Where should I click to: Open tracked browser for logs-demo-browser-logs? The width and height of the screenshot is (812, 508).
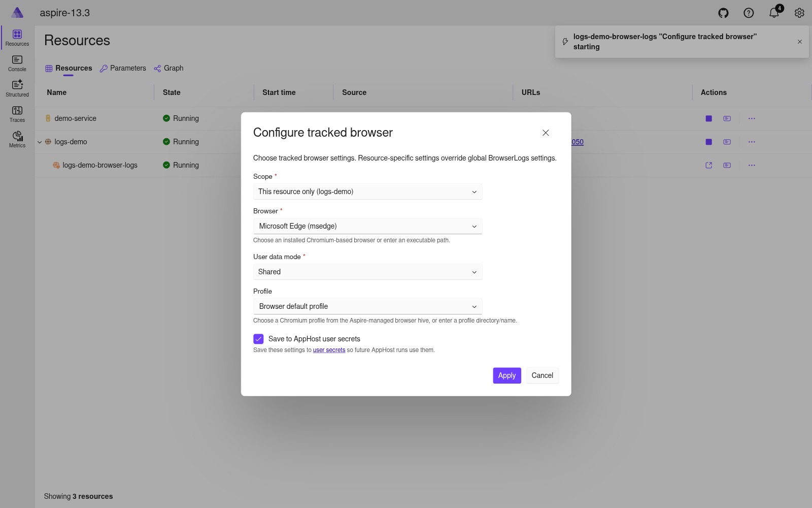coord(708,165)
